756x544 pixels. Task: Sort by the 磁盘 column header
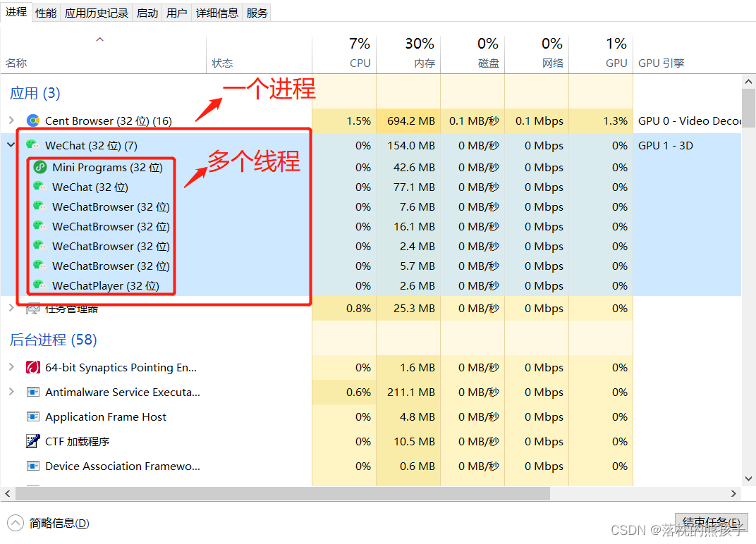point(472,54)
